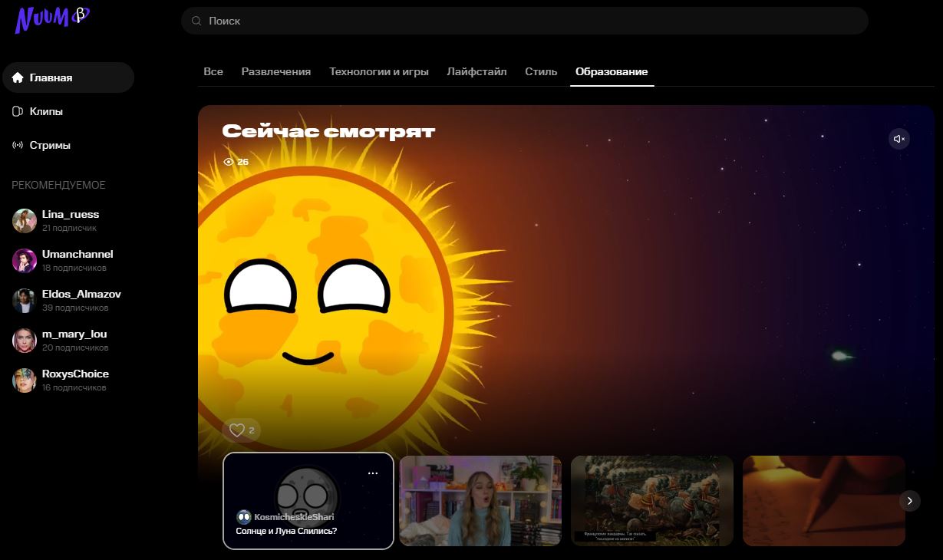Open Lina_ruess avatar in recommendations
The width and height of the screenshot is (943, 560).
coord(25,221)
